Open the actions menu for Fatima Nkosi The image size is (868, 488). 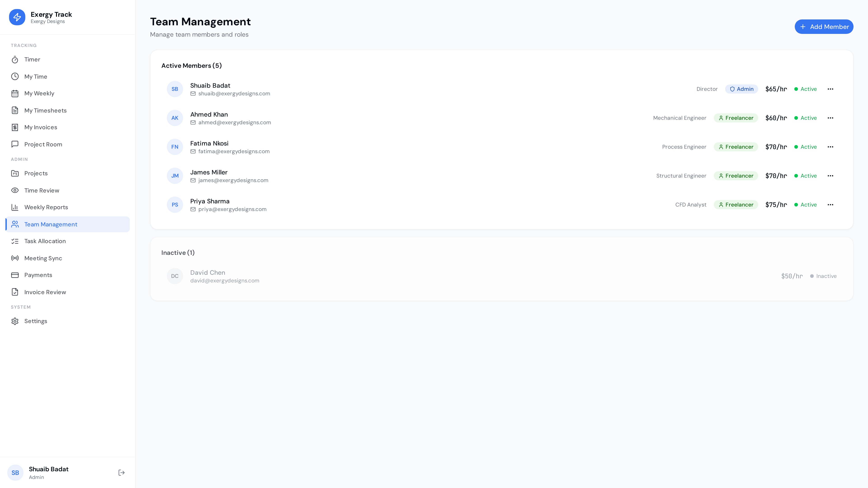click(x=831, y=146)
